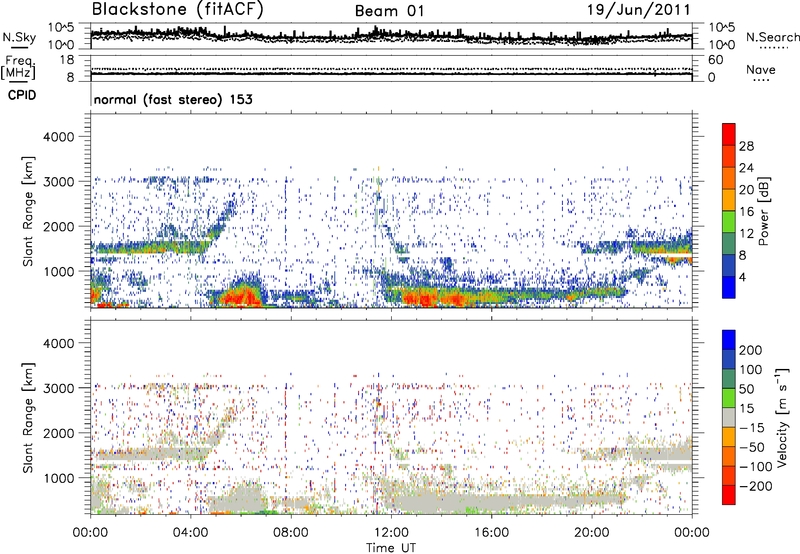Click the '28' label on power colorbar
The height and width of the screenshot is (554, 800).
[x=746, y=146]
